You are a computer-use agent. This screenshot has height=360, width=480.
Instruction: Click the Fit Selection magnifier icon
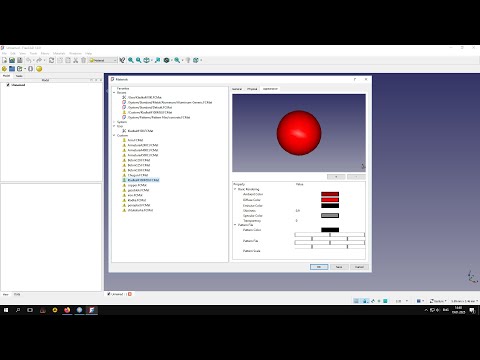138,60
